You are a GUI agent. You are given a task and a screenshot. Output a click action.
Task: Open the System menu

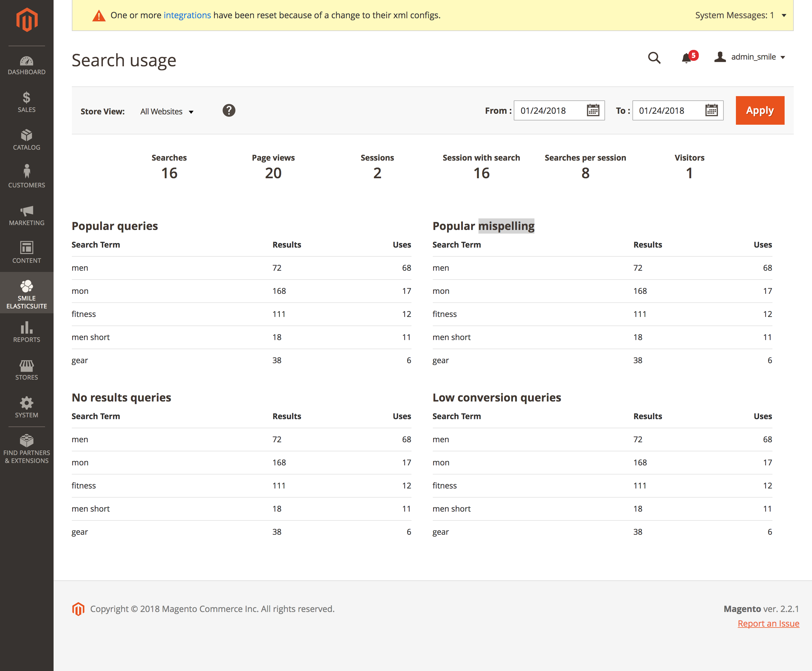click(x=27, y=408)
